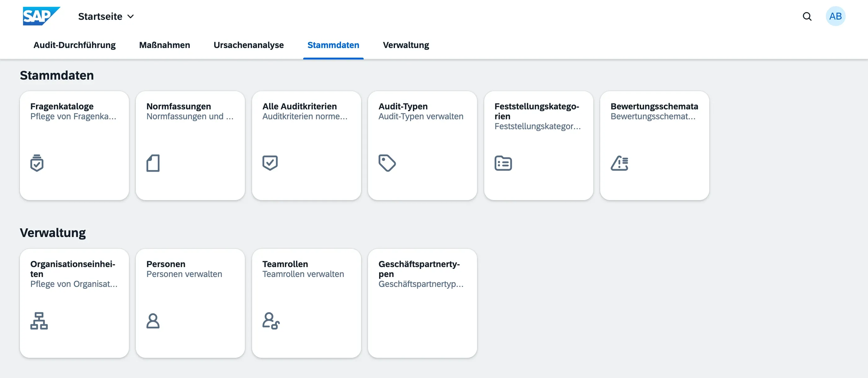Open the Alle Auditkriterien tile title
Viewport: 868px width, 378px height.
pos(299,106)
